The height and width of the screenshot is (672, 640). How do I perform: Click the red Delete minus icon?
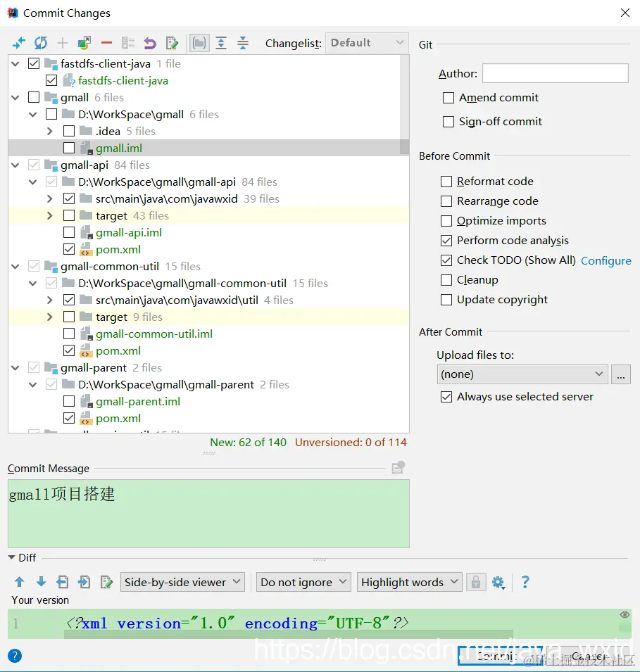pos(106,43)
